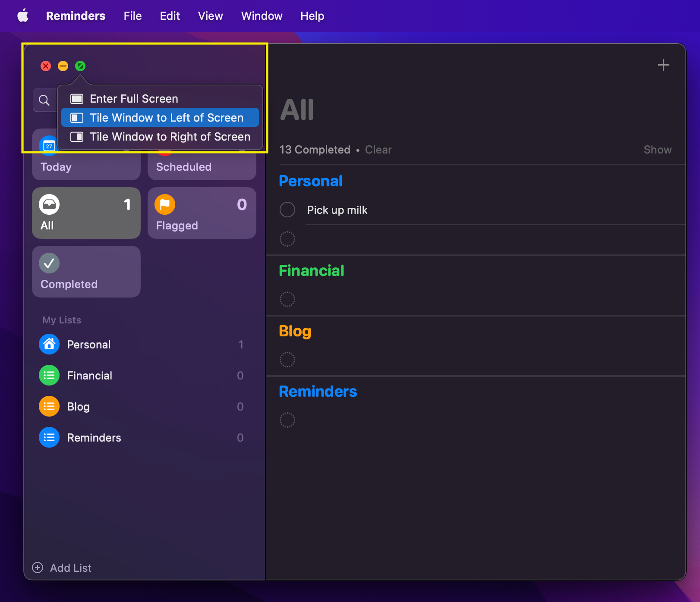Click the Reminders list count 0

click(240, 438)
